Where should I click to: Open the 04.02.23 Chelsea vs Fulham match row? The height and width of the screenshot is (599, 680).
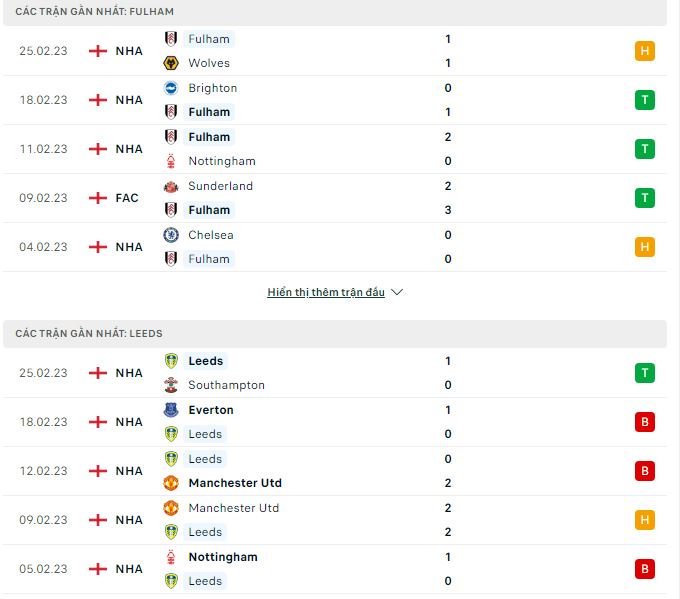click(335, 247)
